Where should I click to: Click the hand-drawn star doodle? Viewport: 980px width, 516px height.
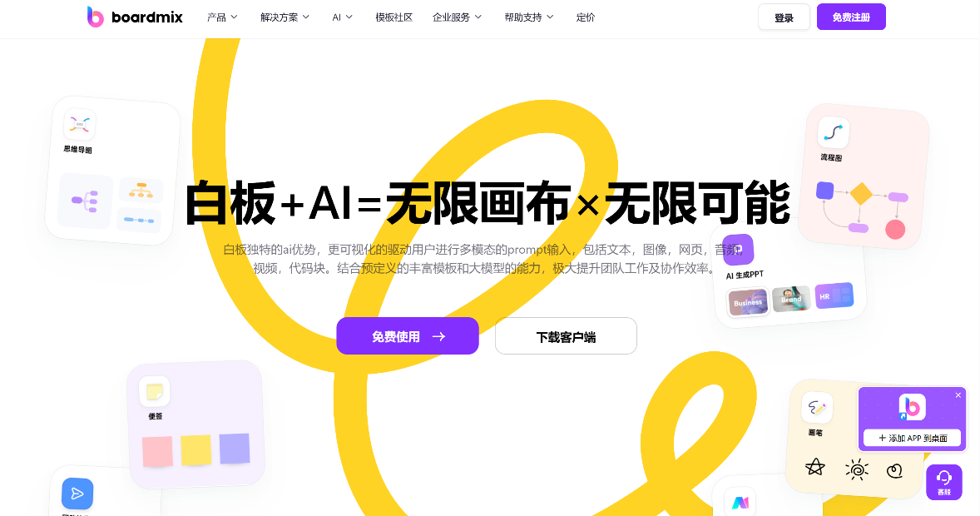point(815,467)
